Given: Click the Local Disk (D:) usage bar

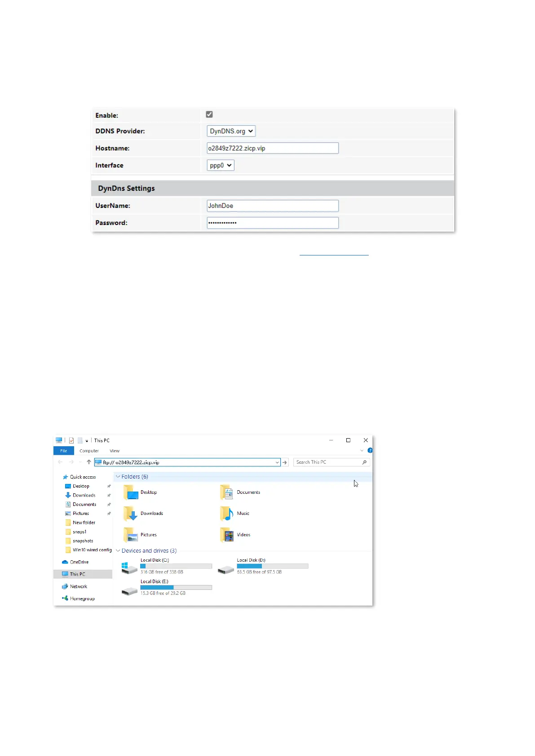Looking at the screenshot, I should [x=273, y=566].
